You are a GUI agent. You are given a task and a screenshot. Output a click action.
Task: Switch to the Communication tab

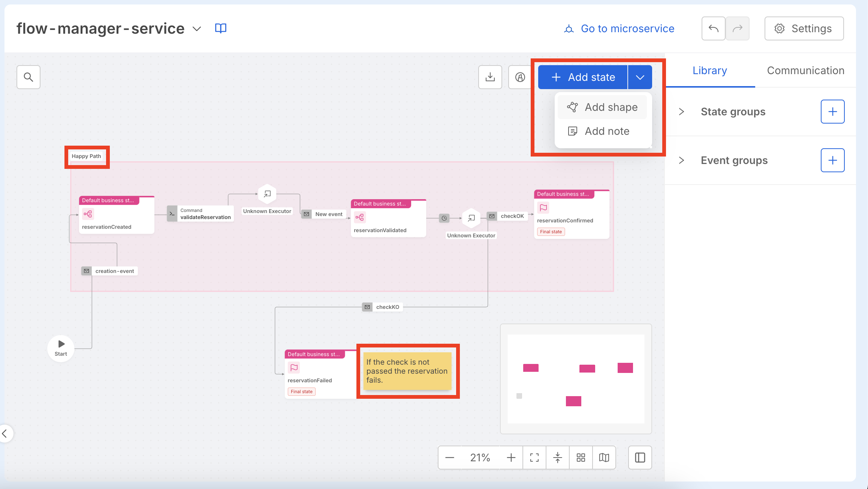pos(805,70)
